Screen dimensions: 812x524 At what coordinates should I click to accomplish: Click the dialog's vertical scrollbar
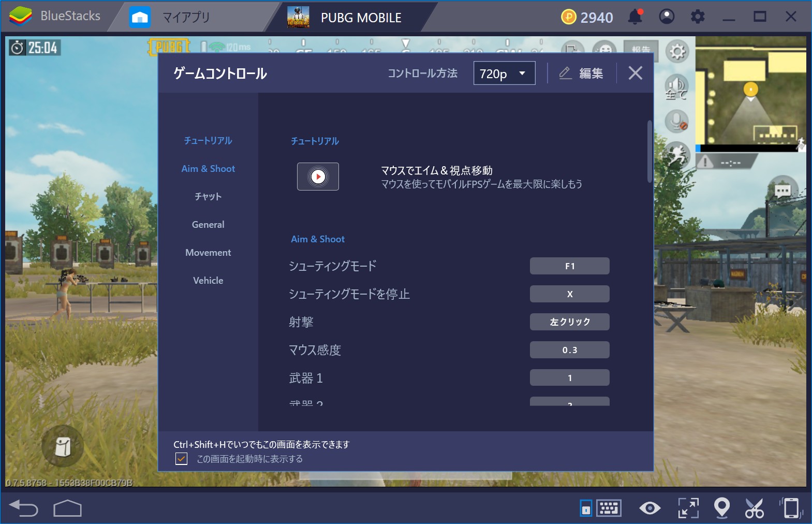pos(649,151)
